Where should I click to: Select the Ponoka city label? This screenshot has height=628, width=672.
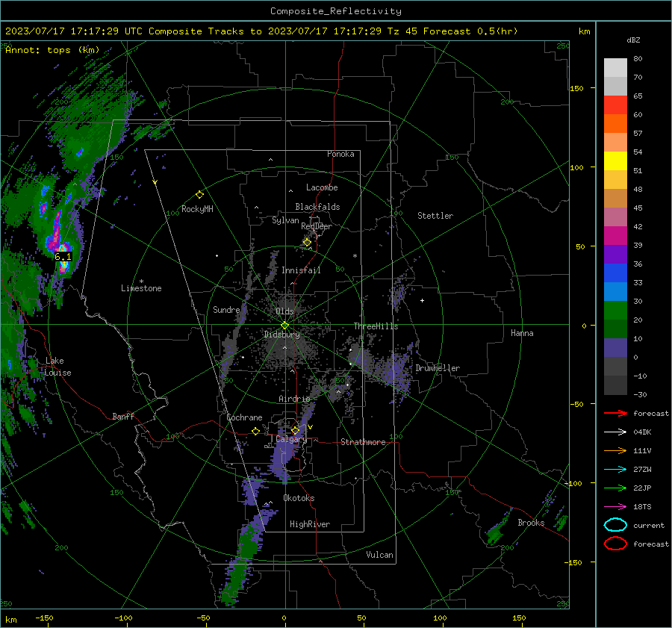click(x=340, y=154)
